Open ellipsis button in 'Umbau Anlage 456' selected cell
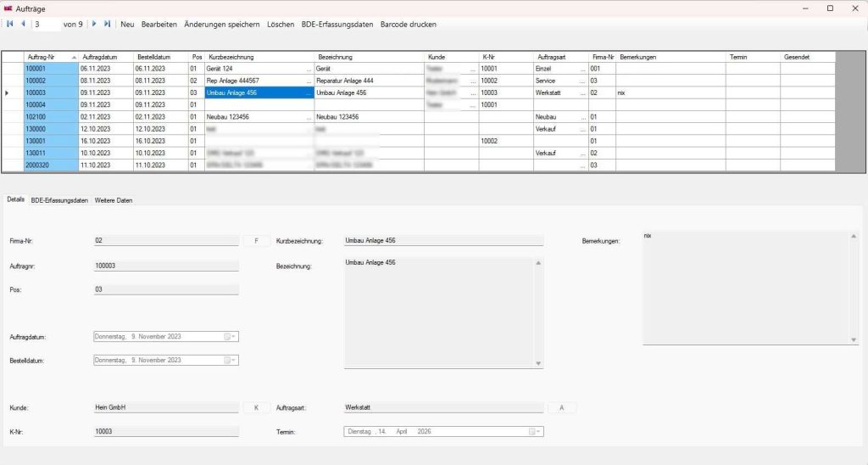 click(x=309, y=93)
